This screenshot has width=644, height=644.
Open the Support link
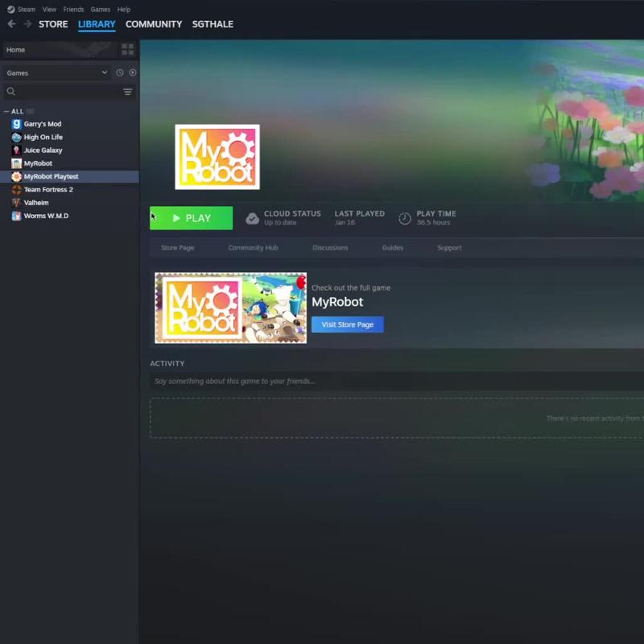click(449, 248)
